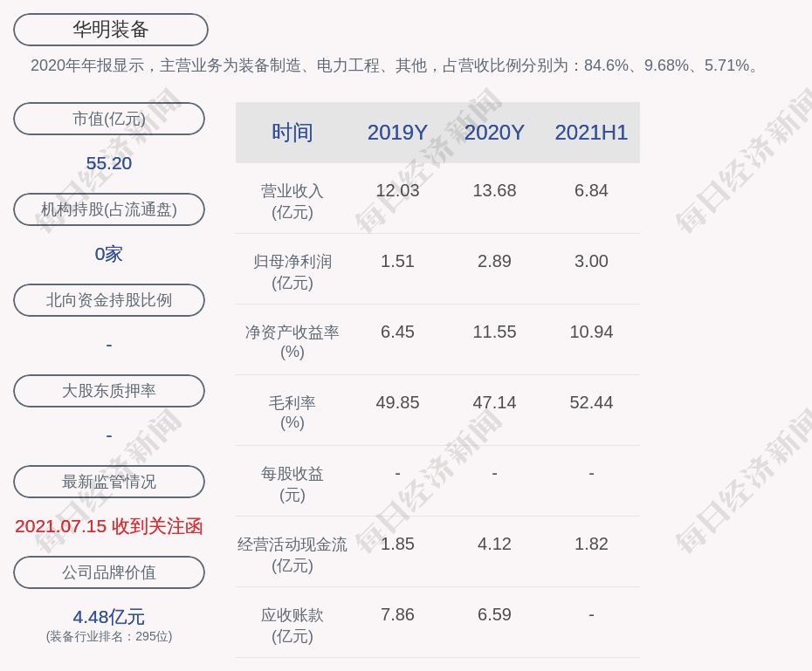This screenshot has width=812, height=671.
Task: Click the 应收账款 value 7.86
Action: point(397,614)
